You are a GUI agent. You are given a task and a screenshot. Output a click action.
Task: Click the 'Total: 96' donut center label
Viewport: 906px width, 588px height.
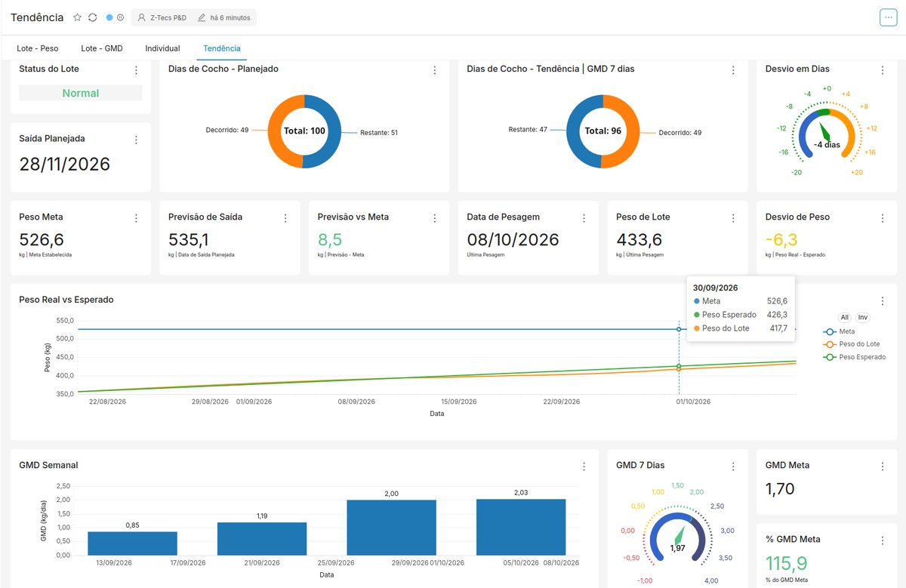point(602,131)
